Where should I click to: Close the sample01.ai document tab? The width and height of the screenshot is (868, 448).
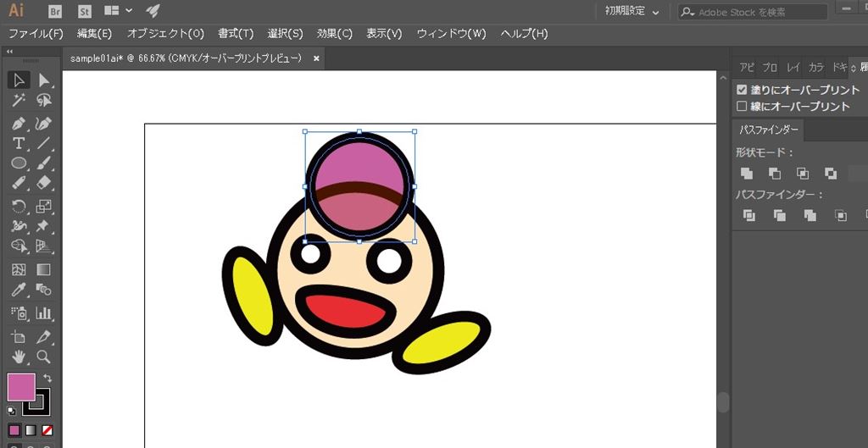[x=316, y=58]
